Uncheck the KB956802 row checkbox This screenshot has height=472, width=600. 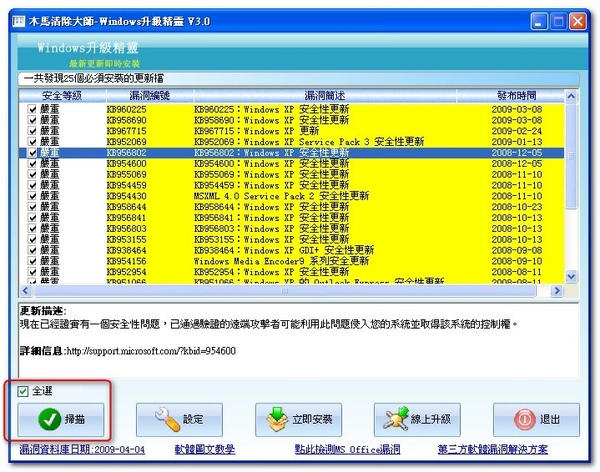[33, 153]
